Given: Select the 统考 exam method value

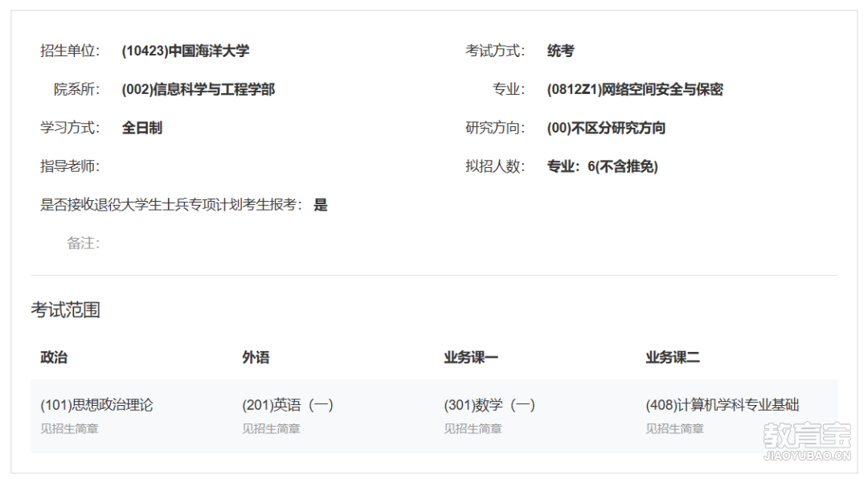Looking at the screenshot, I should coord(561,51).
